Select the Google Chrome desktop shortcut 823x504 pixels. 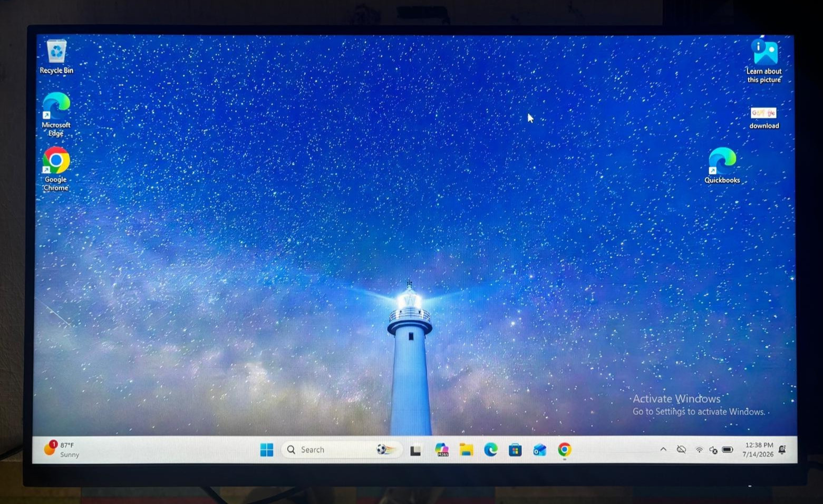tap(56, 169)
